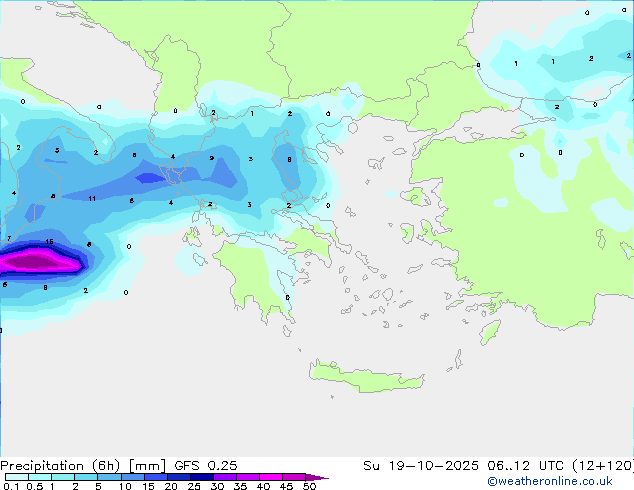Click the '25' legend scale label
The image size is (634, 490).
[x=194, y=486]
